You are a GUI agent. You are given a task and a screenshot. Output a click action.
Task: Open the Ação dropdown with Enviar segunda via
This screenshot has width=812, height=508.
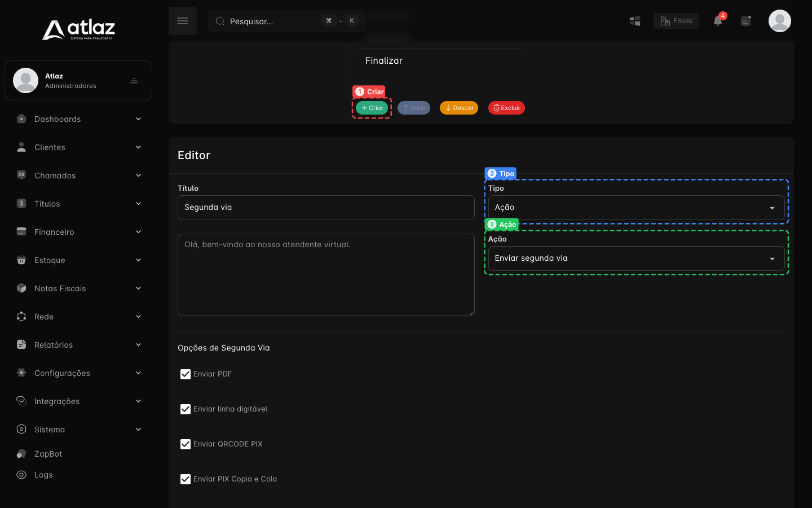(x=636, y=259)
